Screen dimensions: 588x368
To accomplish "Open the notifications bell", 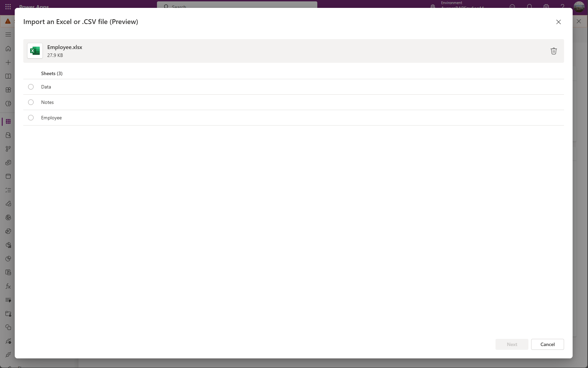I will point(529,6).
